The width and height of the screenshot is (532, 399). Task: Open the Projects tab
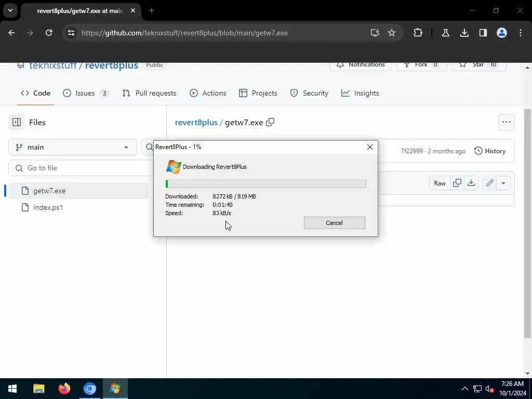click(x=258, y=93)
